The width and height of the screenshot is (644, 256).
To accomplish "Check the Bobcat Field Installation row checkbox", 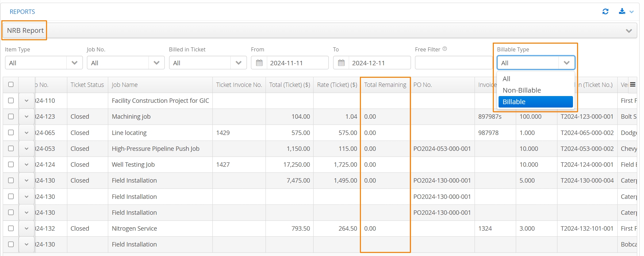I will coord(11,244).
